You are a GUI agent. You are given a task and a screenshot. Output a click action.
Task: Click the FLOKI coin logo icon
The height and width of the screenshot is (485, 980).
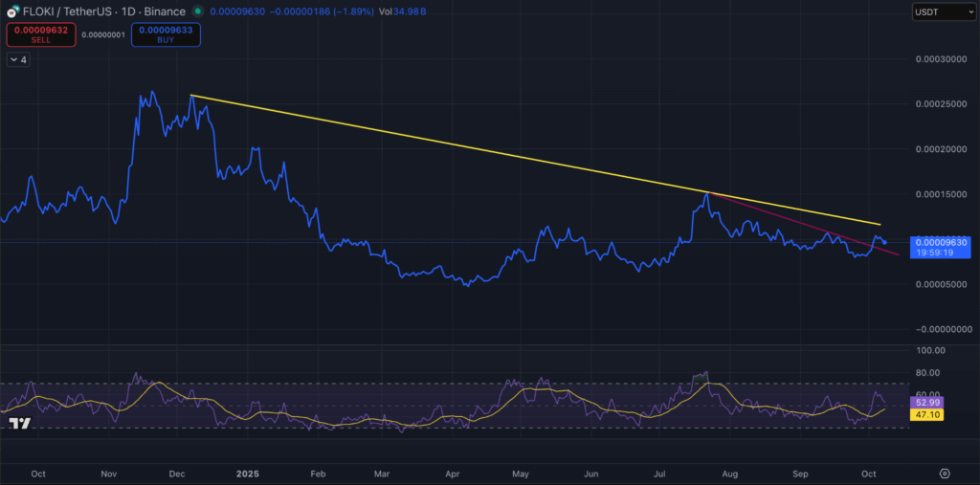(12, 11)
